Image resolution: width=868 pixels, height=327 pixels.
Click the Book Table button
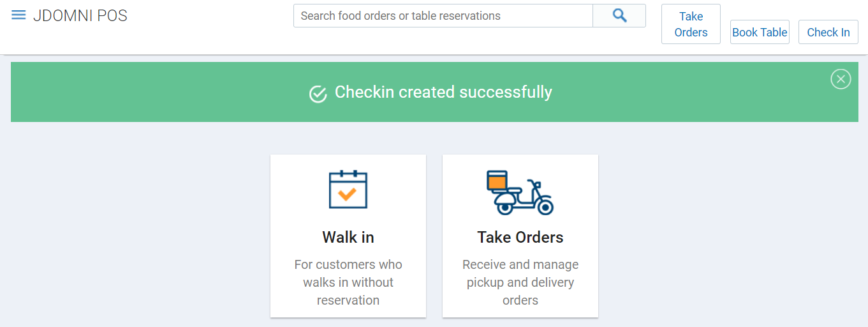pos(760,32)
